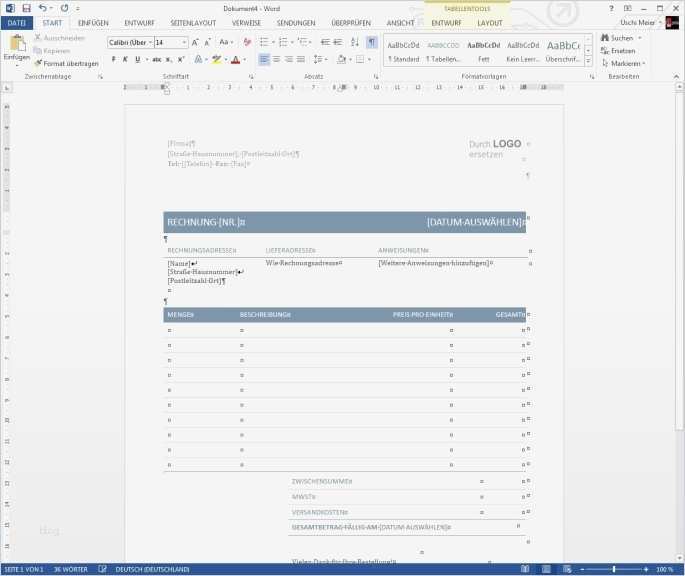This screenshot has width=685, height=576.
Task: Open the borders dropdown
Action: click(370, 59)
